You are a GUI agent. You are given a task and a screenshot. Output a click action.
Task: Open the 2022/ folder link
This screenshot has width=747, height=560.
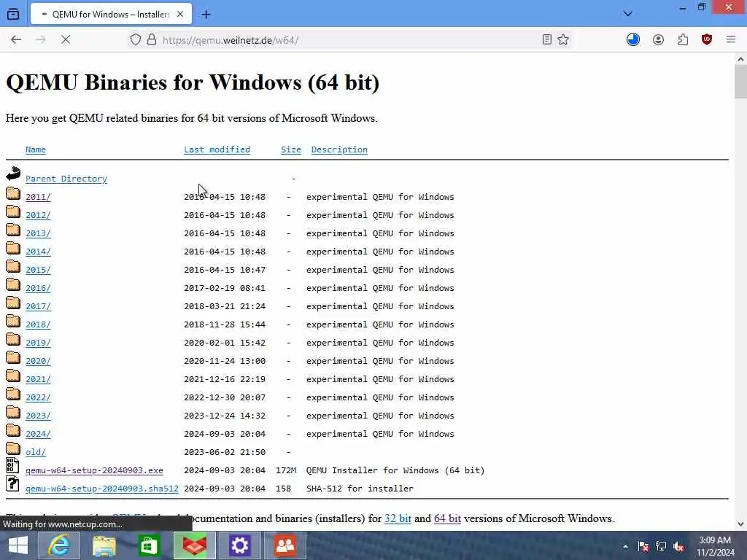tap(38, 397)
